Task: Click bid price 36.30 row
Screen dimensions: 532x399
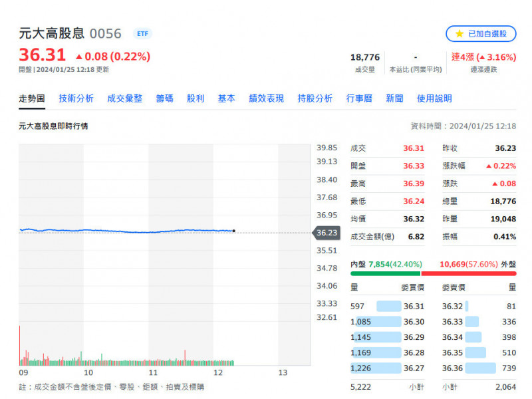Action: point(387,322)
